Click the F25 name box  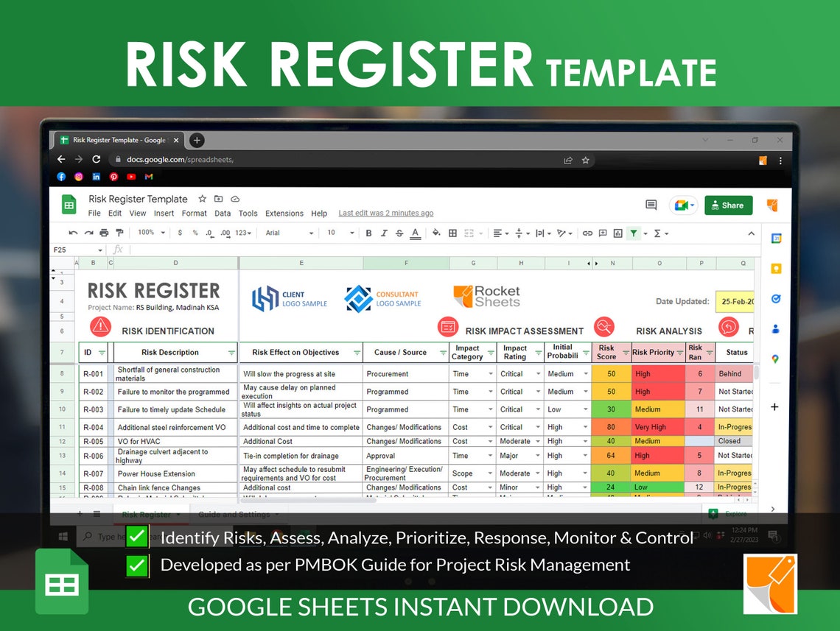coord(77,249)
